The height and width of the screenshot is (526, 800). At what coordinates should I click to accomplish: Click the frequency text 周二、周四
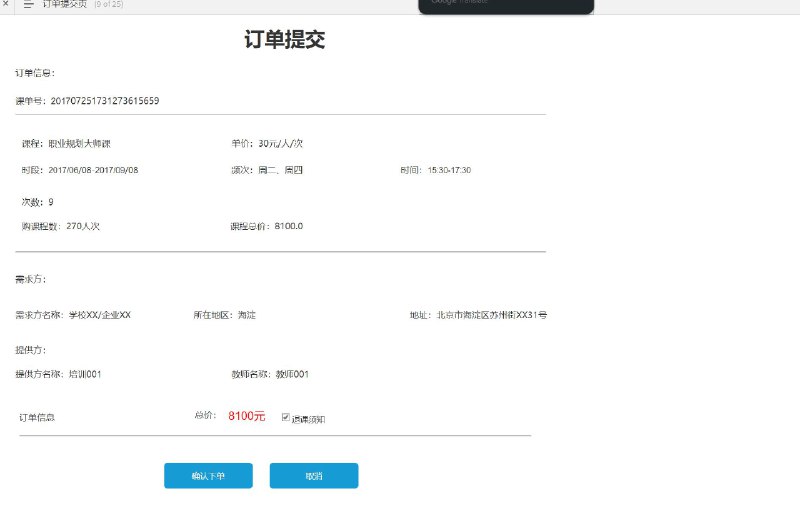point(281,170)
